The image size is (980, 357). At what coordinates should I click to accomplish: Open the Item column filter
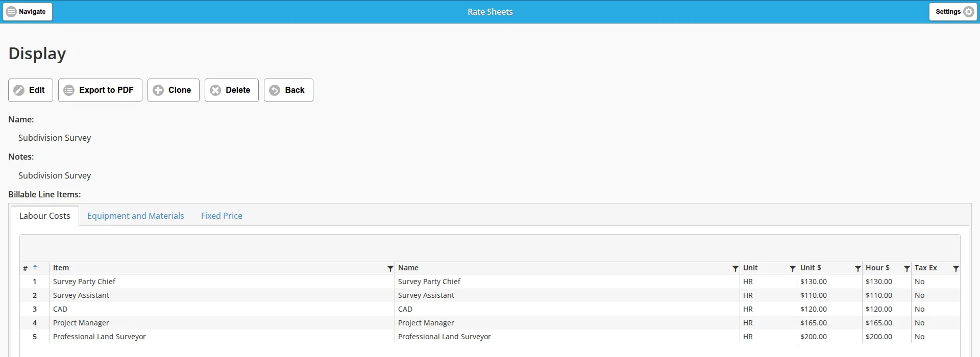390,268
